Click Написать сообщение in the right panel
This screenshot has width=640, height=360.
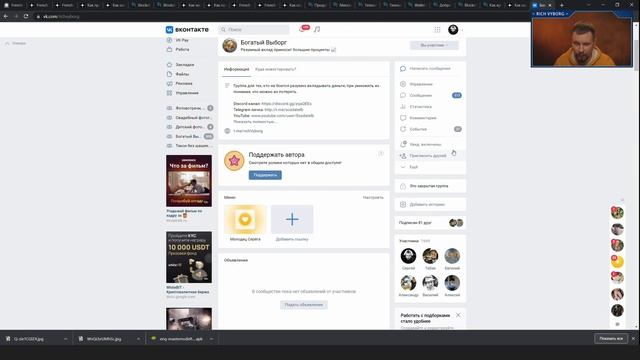[x=430, y=69]
